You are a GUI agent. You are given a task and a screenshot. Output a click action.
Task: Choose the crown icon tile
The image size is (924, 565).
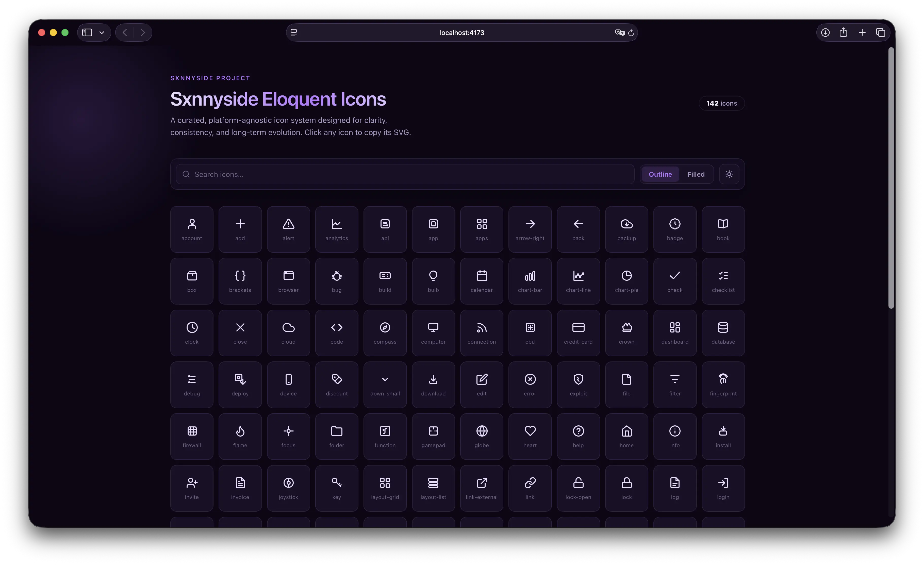627,333
